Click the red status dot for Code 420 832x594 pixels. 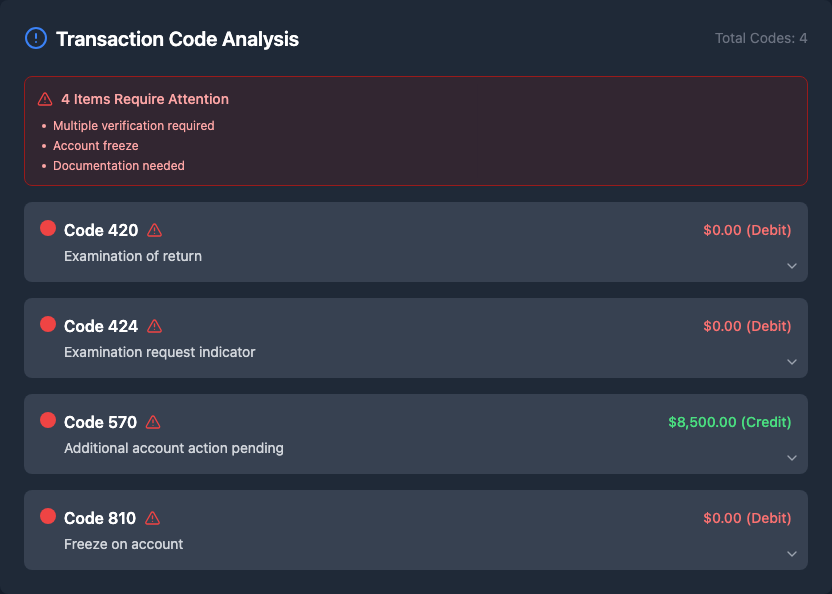click(48, 228)
